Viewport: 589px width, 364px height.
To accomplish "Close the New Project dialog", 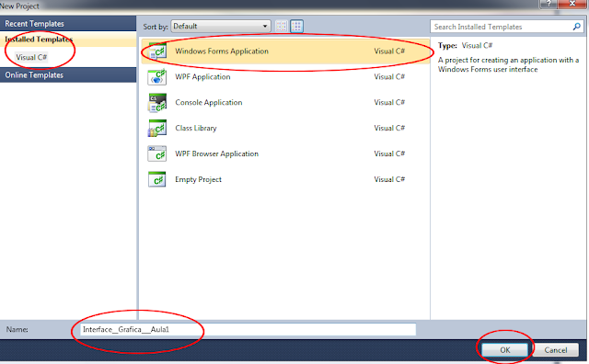I will [572, 4].
